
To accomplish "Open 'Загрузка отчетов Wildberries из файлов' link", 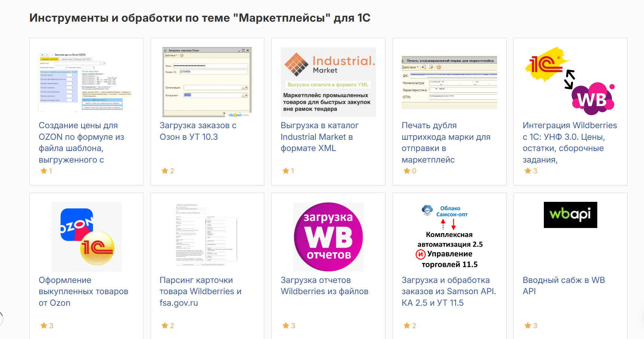I will (324, 286).
